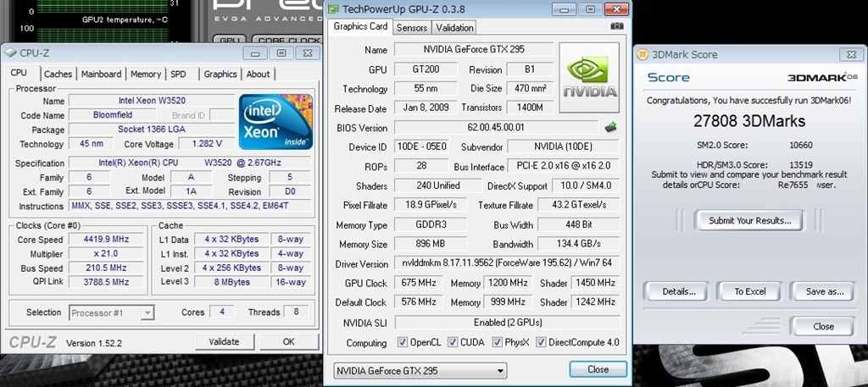Switch to the Mainboard tab in CPU-Z
Screen dimensions: 868x387
[x=102, y=74]
